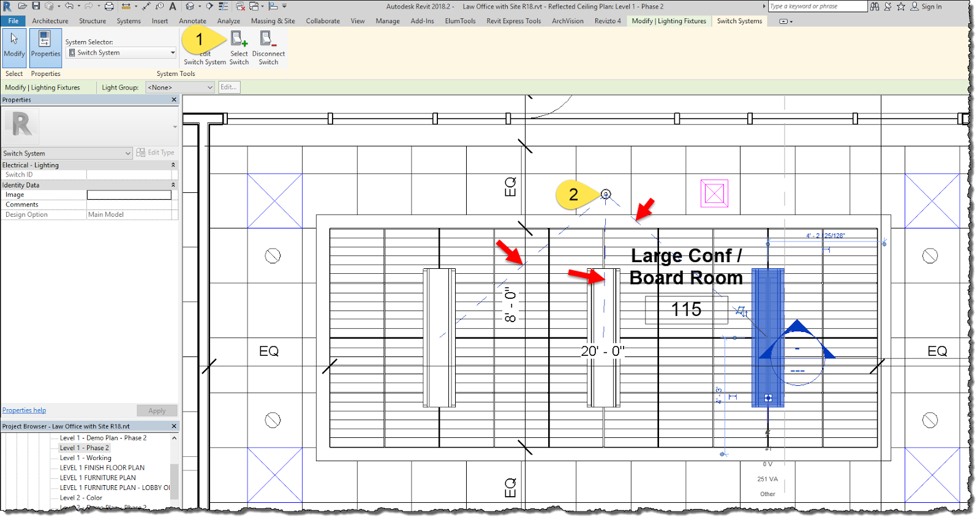Viewport: 980px width, 520px height.
Task: Switch to the Collaborate ribbon tab
Action: click(x=323, y=21)
